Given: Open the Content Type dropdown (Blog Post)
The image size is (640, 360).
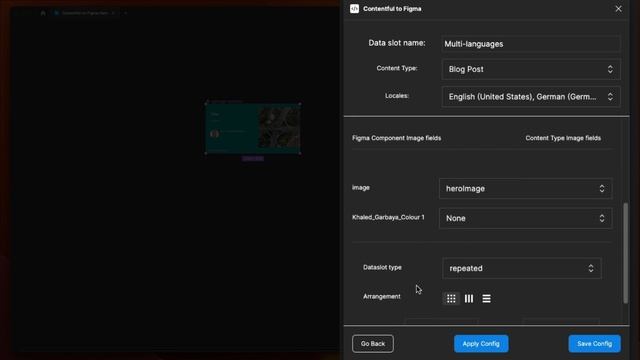Looking at the screenshot, I should 531,69.
